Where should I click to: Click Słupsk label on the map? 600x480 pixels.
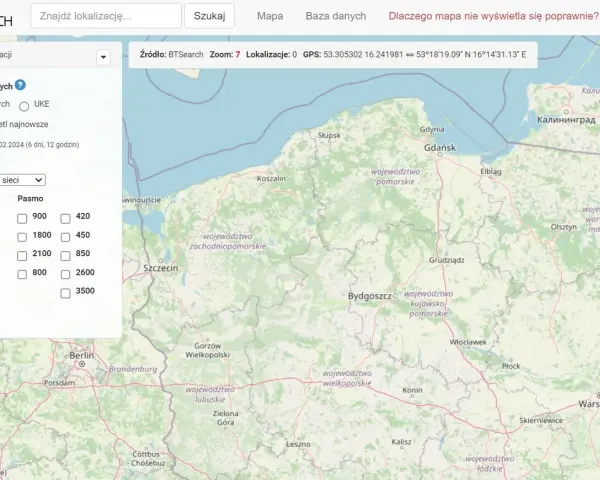(329, 135)
